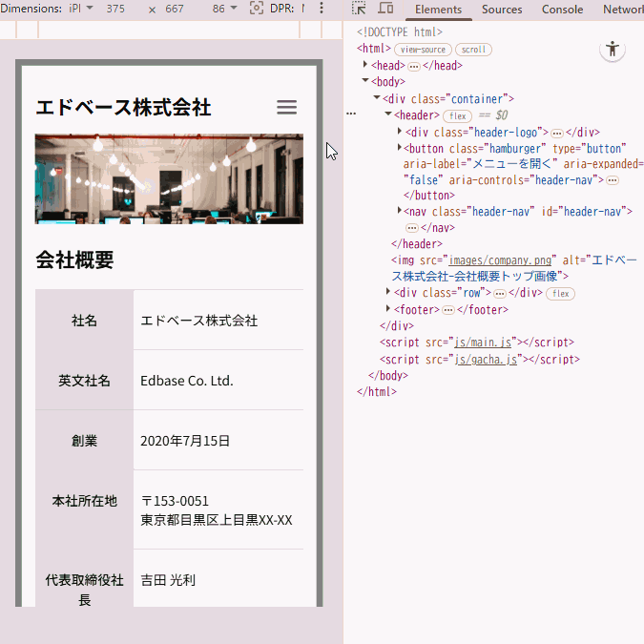This screenshot has width=644, height=644.
Task: Open the images/company.png link
Action: (500, 260)
